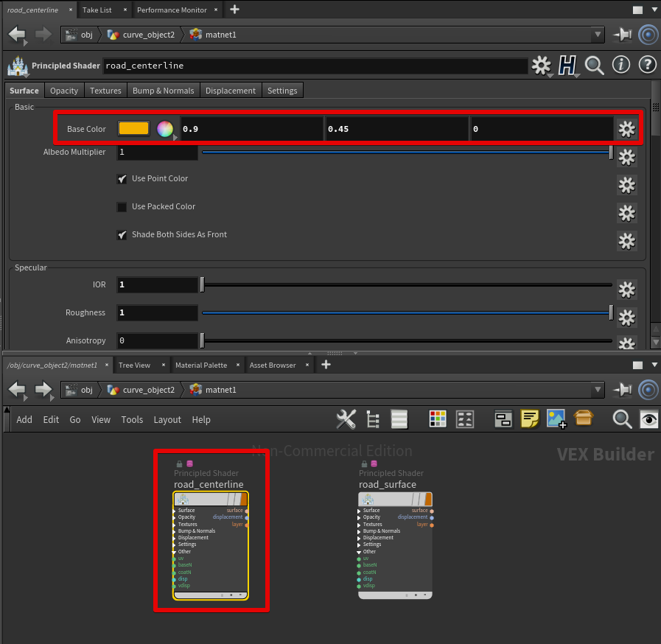Viewport: 661px width, 644px height.
Task: Switch to the Opacity tab
Action: pos(64,91)
